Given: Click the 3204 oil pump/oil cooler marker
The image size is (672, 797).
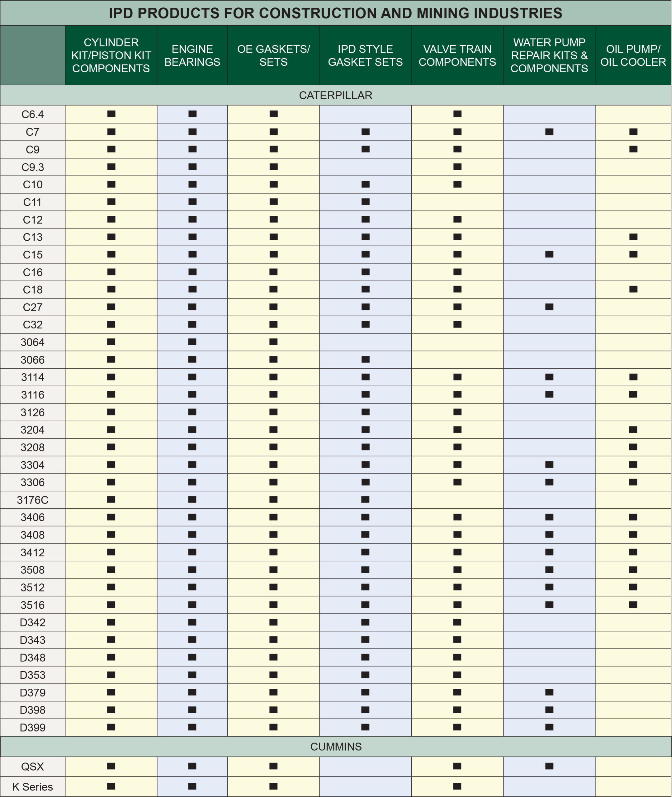Looking at the screenshot, I should click(x=633, y=430).
